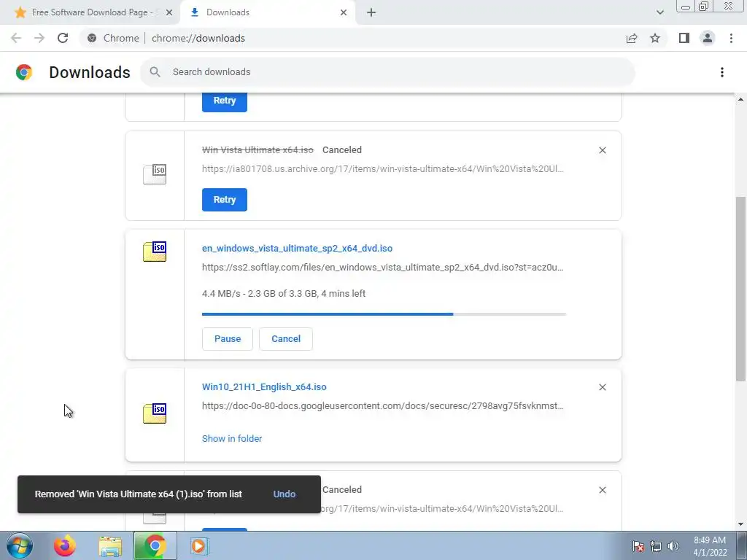Open a new tab with plus button
Viewport: 747px width, 560px height.
371,12
